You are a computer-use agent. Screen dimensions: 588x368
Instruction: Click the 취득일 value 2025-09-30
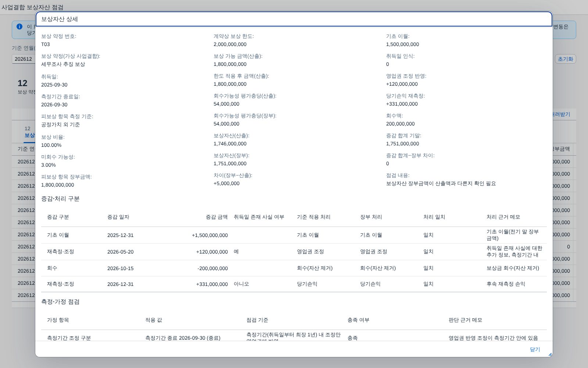coord(54,85)
